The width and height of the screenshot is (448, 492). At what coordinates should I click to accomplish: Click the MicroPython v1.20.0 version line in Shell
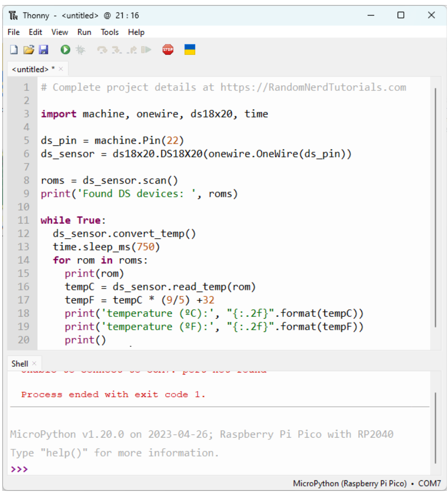pyautogui.click(x=202, y=434)
